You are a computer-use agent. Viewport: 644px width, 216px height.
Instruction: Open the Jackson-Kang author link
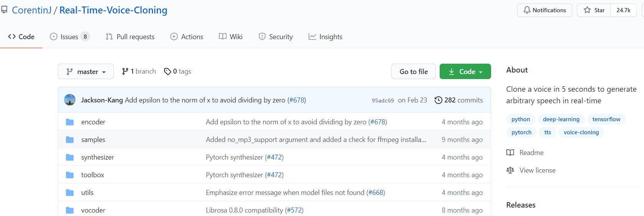102,100
